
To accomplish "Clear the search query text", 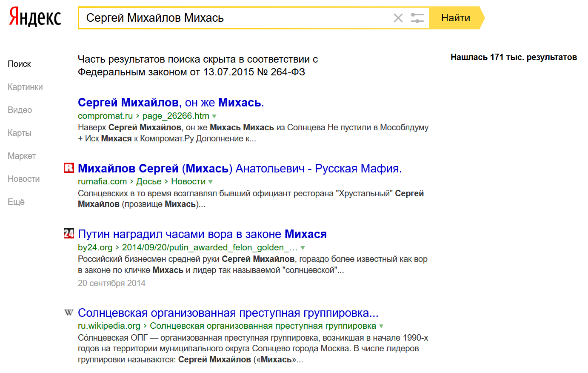I will point(398,18).
